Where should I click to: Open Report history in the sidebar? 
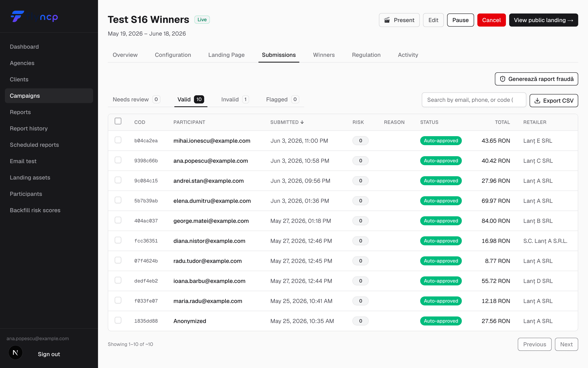click(x=49, y=129)
